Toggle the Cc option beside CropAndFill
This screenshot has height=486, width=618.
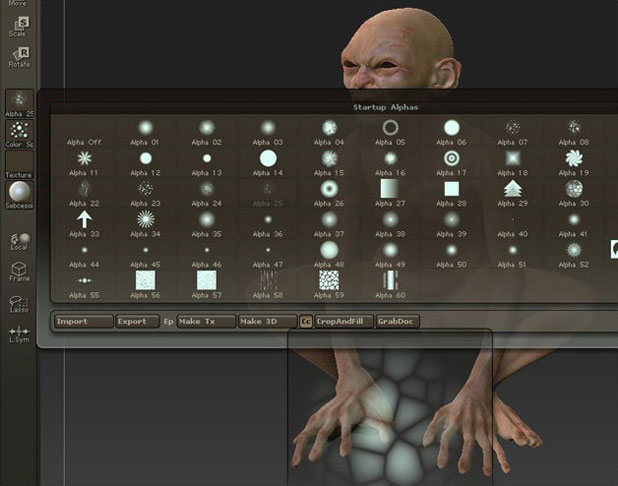point(306,322)
